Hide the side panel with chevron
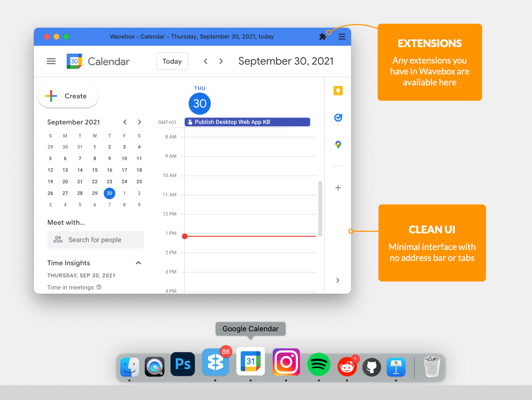 point(338,280)
